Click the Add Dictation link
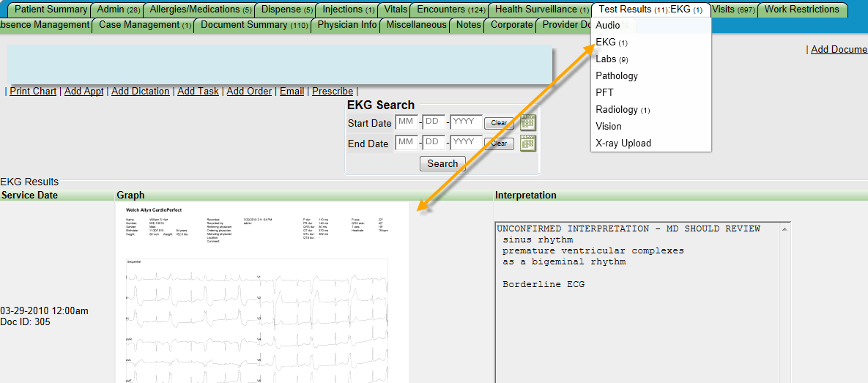Viewport: 868px width, 383px height. 140,92
